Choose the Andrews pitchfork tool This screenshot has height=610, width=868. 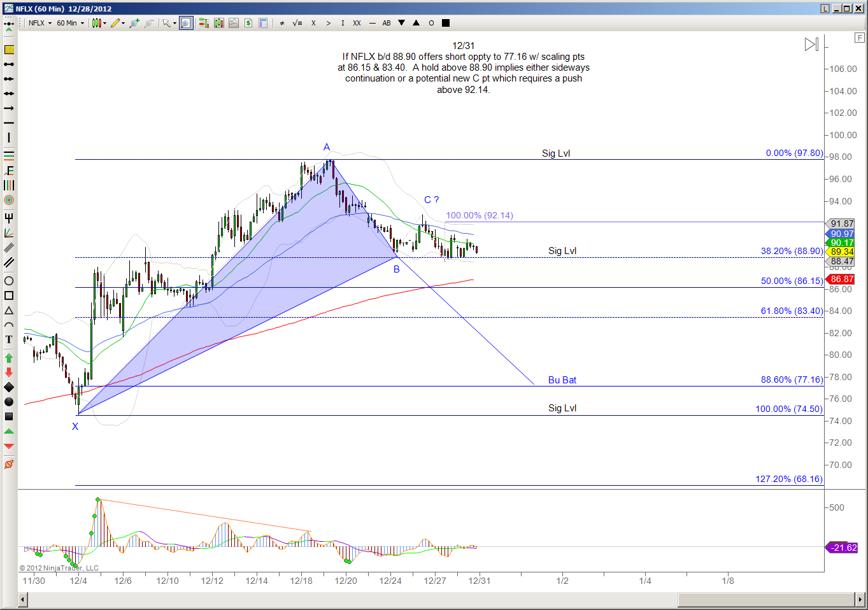(9, 218)
